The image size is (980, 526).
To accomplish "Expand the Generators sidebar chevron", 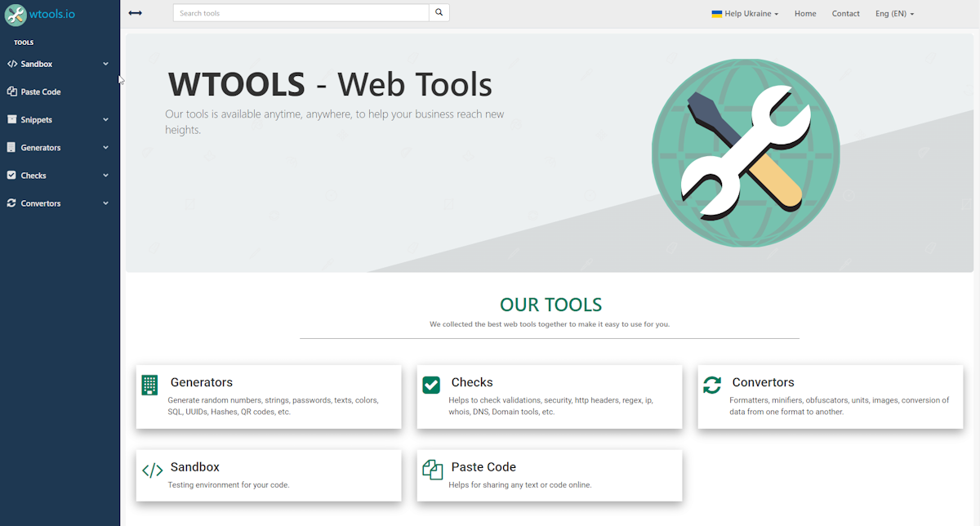I will coord(105,148).
